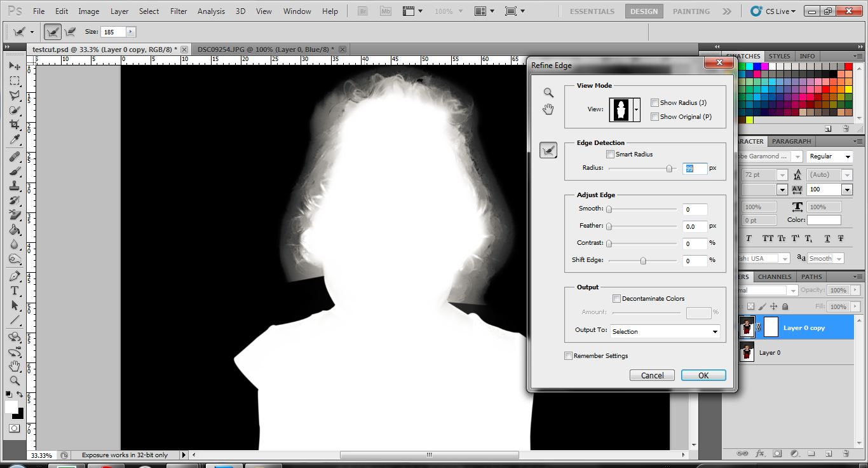Open the View mode picker dropdown

pos(635,109)
